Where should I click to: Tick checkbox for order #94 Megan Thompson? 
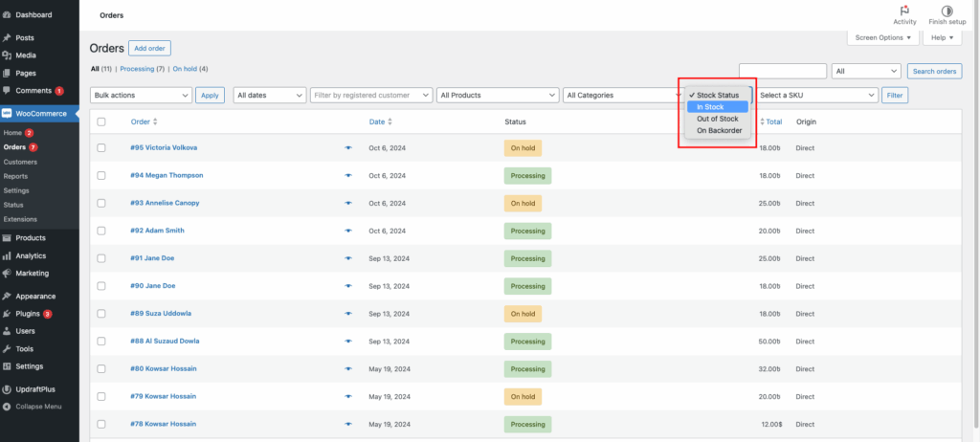pyautogui.click(x=101, y=176)
